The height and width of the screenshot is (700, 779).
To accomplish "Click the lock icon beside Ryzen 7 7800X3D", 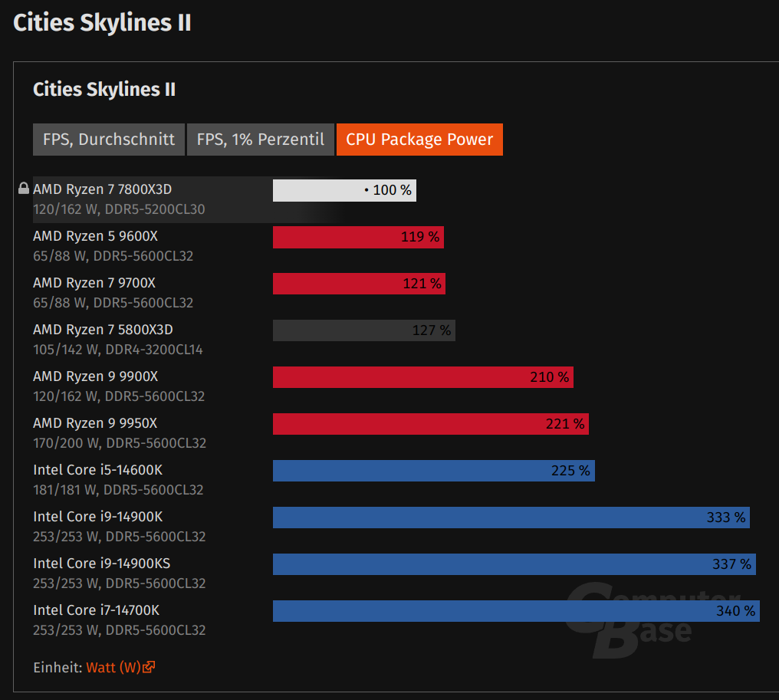I will pos(23,189).
